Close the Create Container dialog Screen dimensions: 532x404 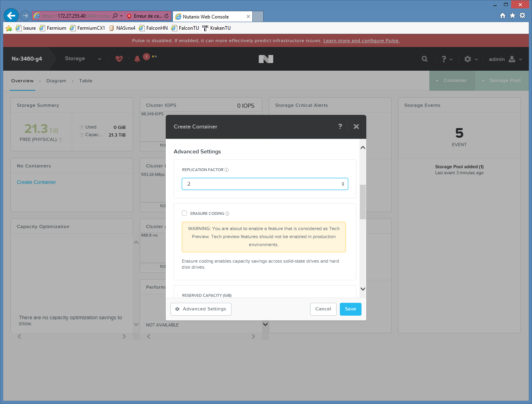pos(356,127)
